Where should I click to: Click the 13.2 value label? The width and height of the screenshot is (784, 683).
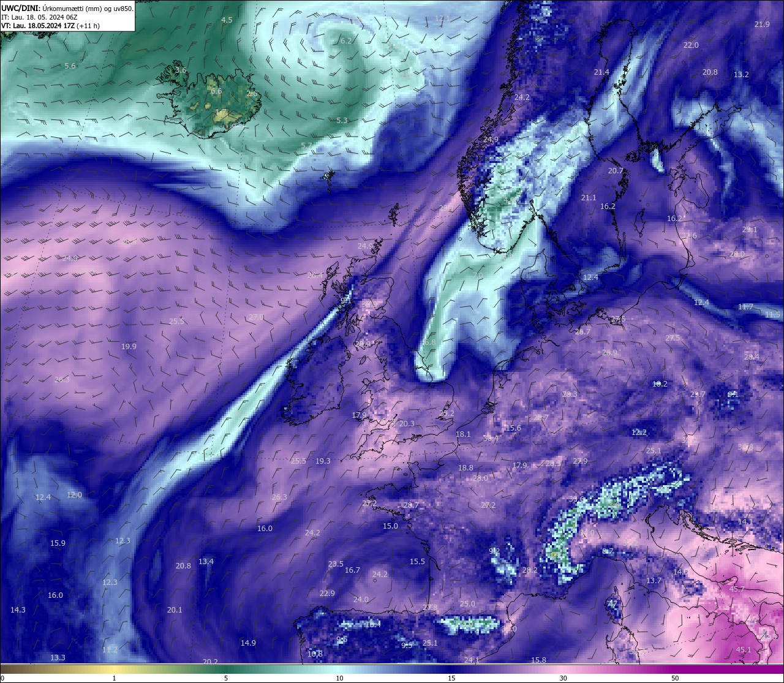pos(741,75)
